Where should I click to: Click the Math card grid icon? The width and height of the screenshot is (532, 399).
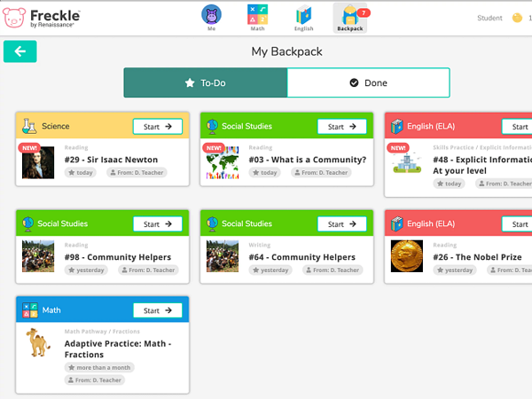point(30,310)
